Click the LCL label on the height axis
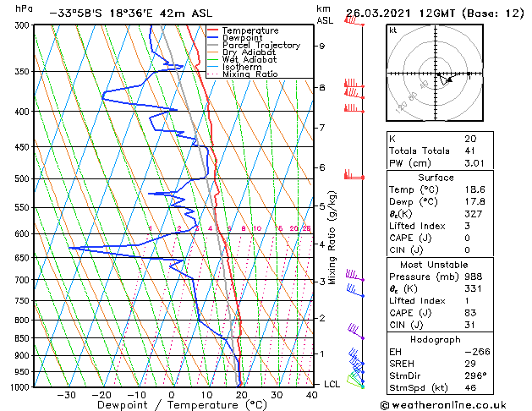This screenshot has height=411, width=532. (332, 384)
